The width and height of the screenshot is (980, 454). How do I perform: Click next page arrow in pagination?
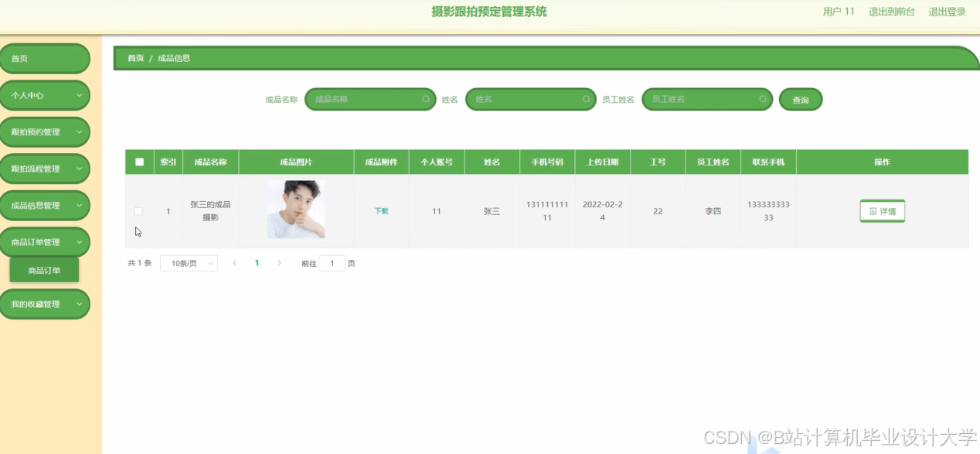(279, 263)
